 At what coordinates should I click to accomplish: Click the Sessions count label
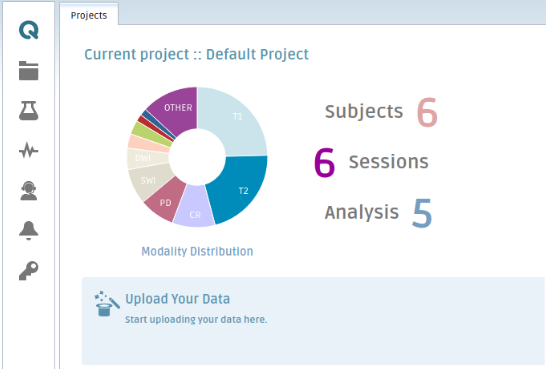[x=389, y=162]
